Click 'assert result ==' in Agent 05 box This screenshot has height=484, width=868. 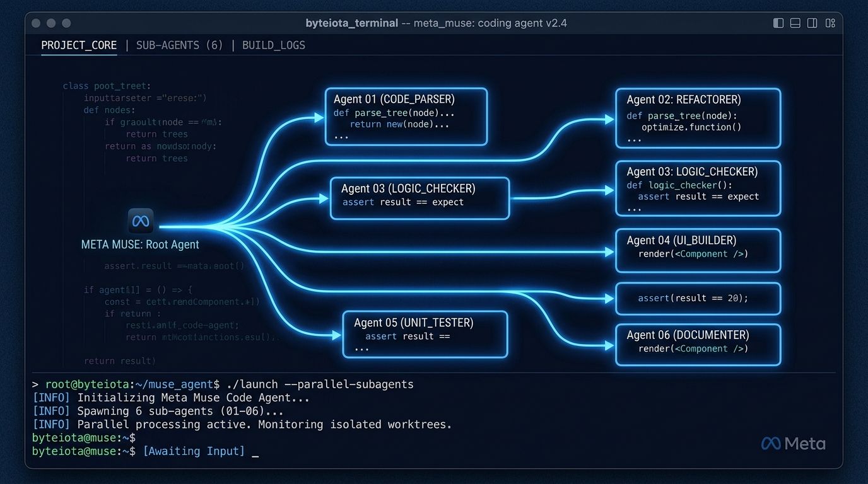pyautogui.click(x=408, y=337)
